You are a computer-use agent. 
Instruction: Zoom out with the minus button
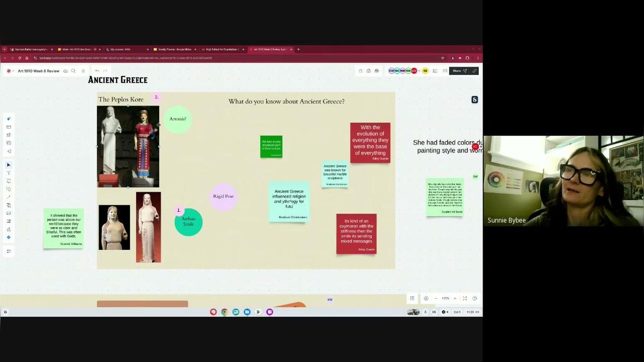pyautogui.click(x=436, y=298)
